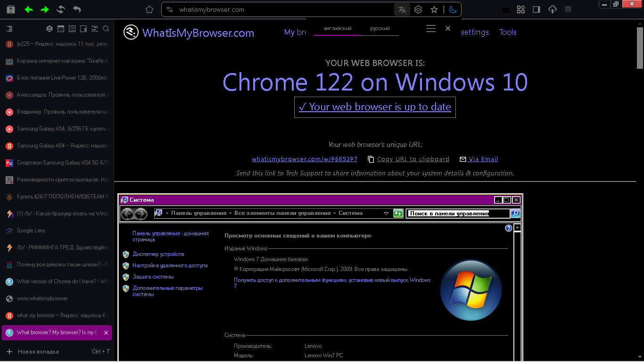This screenshot has width=644, height=362.
Task: Expand the arrow after Все элементы панели управления
Action: tap(335, 214)
